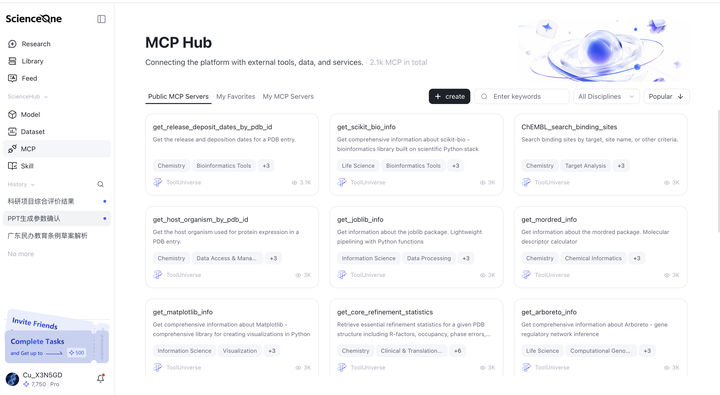This screenshot has width=720, height=395.
Task: Click Chemical Informatics tag on get_mordred_info card
Action: pyautogui.click(x=593, y=258)
